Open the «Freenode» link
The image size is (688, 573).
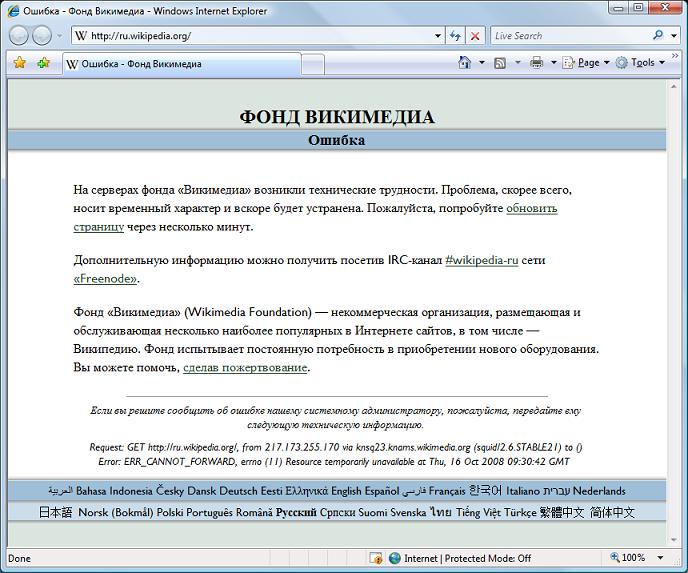(x=105, y=279)
